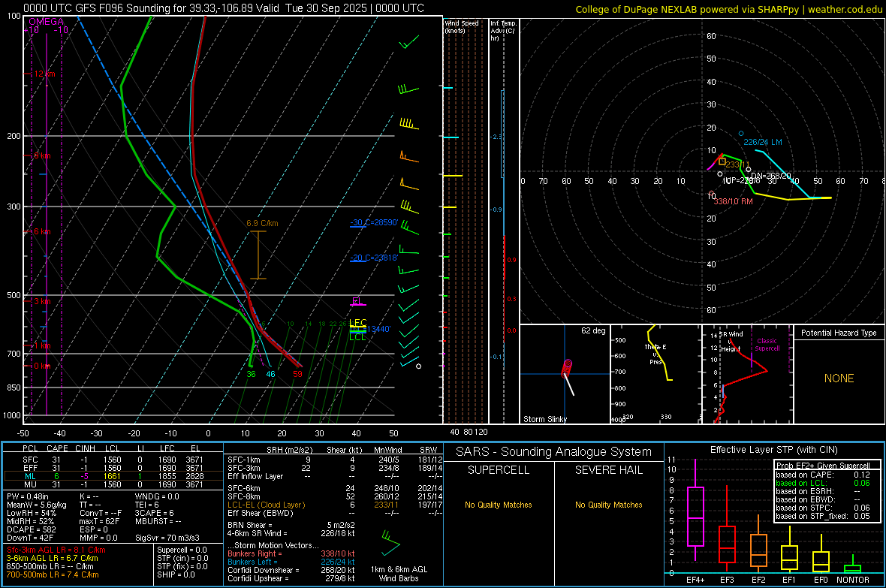Click the sounding title with GFS F096
This screenshot has width=886, height=588.
(224, 8)
